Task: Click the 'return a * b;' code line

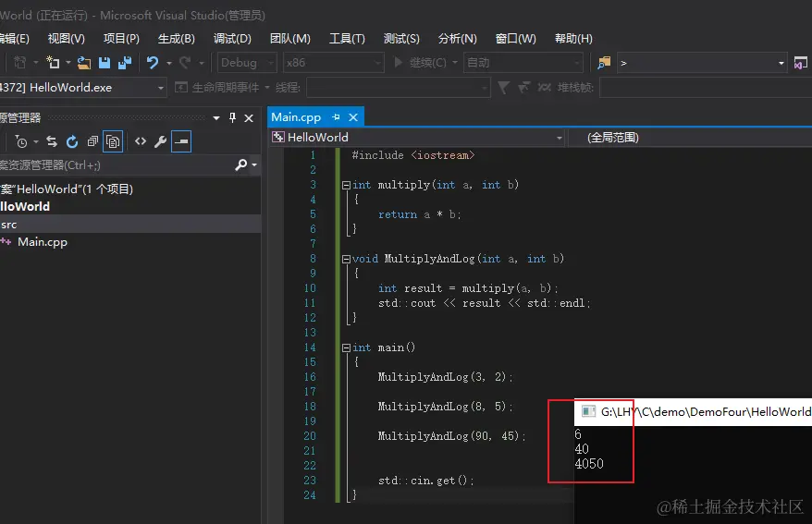Action: pos(420,214)
